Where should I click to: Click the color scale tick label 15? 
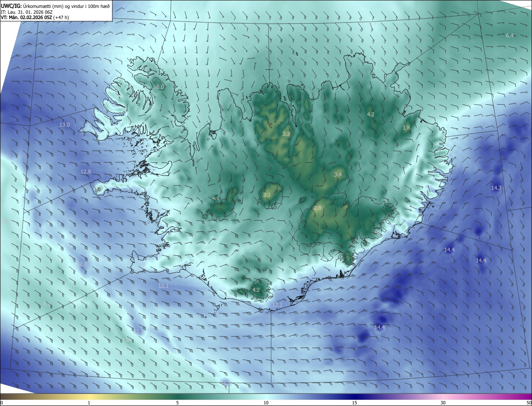point(355,403)
